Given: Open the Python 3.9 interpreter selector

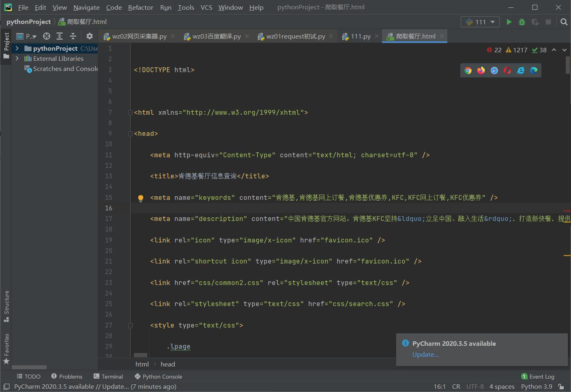Looking at the screenshot, I should pos(537,387).
